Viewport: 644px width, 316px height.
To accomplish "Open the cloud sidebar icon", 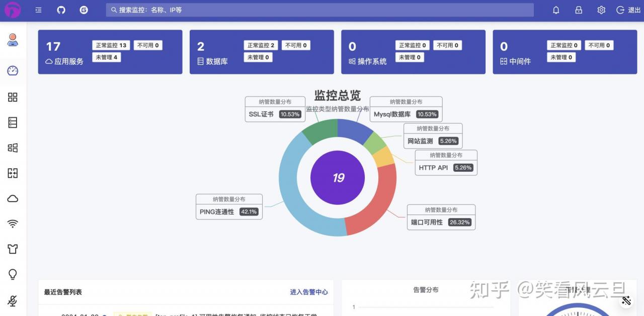I will point(13,199).
